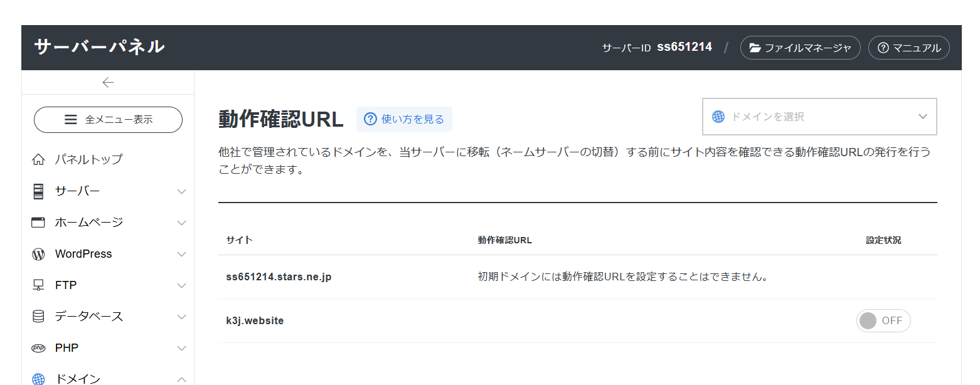Click 全メニュー表示 button

tap(108, 119)
